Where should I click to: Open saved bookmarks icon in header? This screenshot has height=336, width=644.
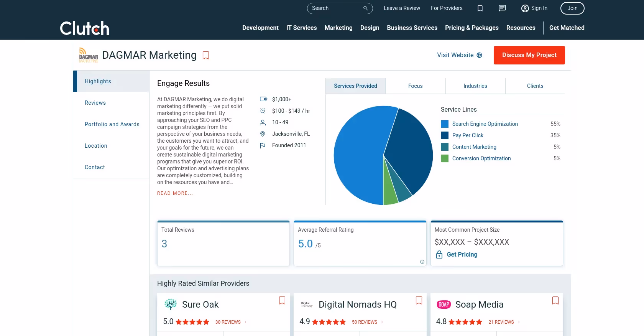(480, 8)
